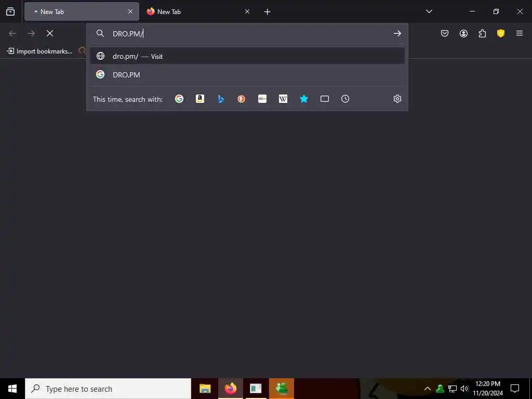Open search settings gear
This screenshot has width=532, height=399.
tap(397, 99)
